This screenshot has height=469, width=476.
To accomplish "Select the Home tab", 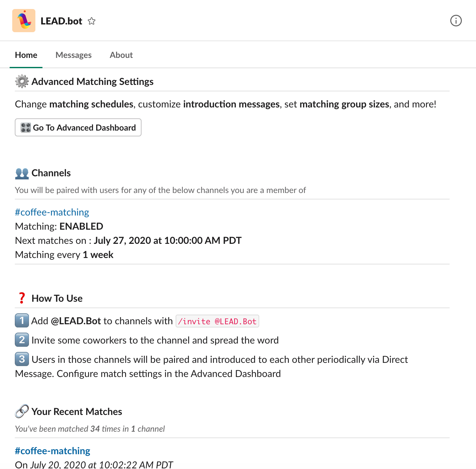I will point(26,55).
